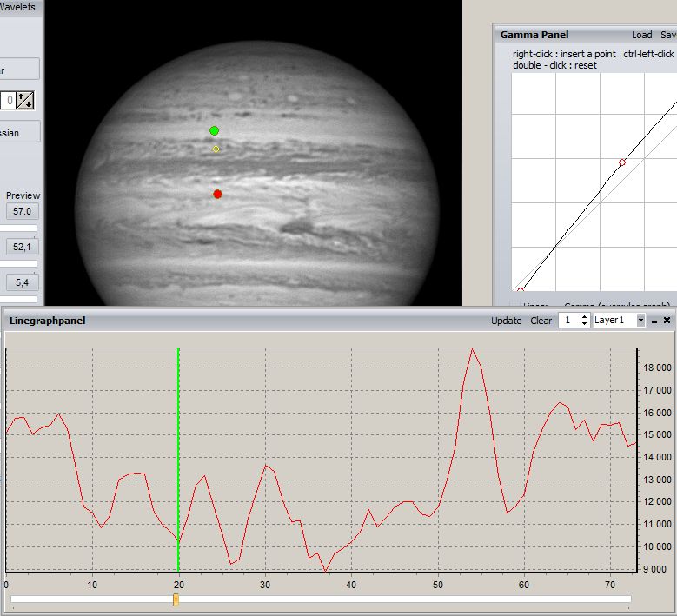This screenshot has width=677, height=616.
Task: Click the Gamma Panel title
Action: pyautogui.click(x=534, y=35)
